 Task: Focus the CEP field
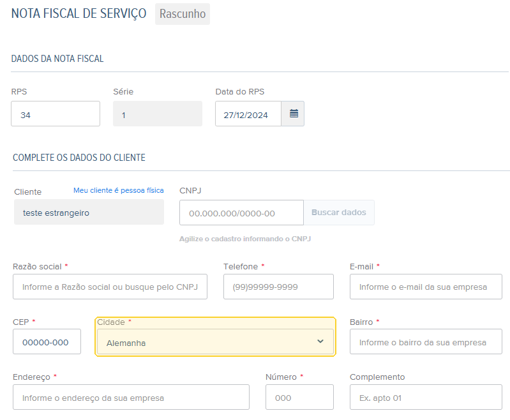47,341
